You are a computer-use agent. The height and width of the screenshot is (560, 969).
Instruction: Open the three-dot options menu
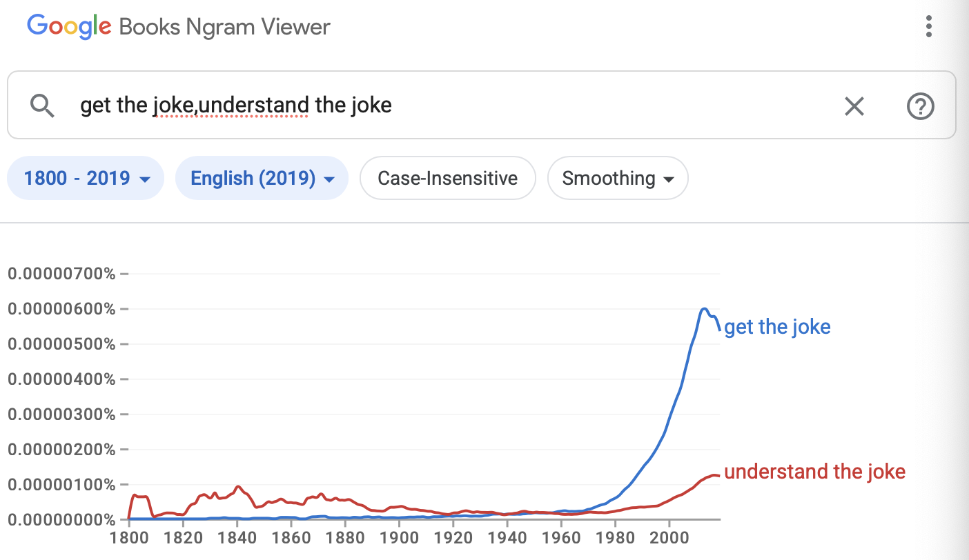tap(929, 27)
